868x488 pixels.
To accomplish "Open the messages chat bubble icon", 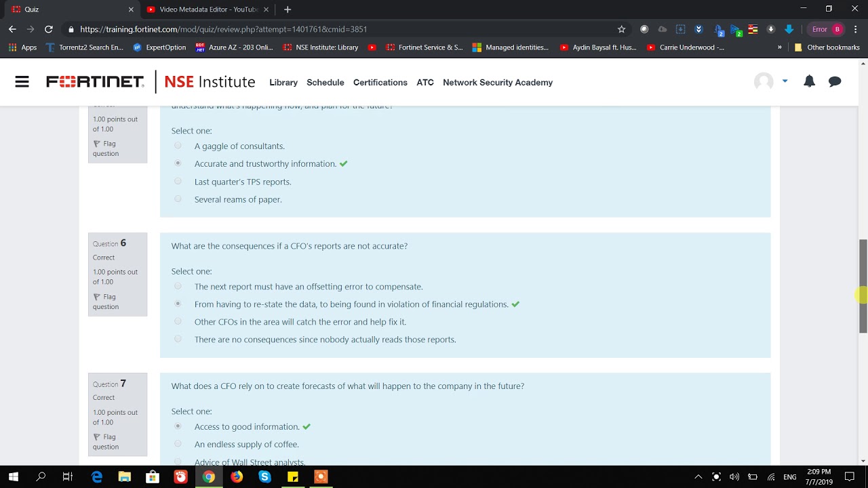I will pos(835,81).
